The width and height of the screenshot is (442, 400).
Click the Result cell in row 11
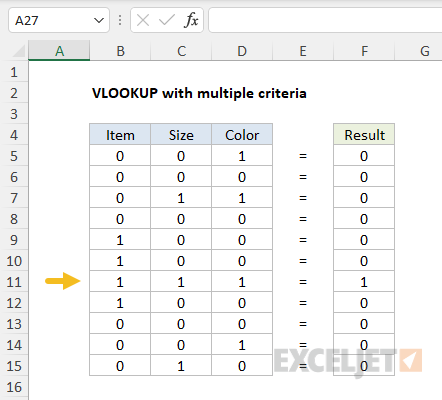(364, 282)
